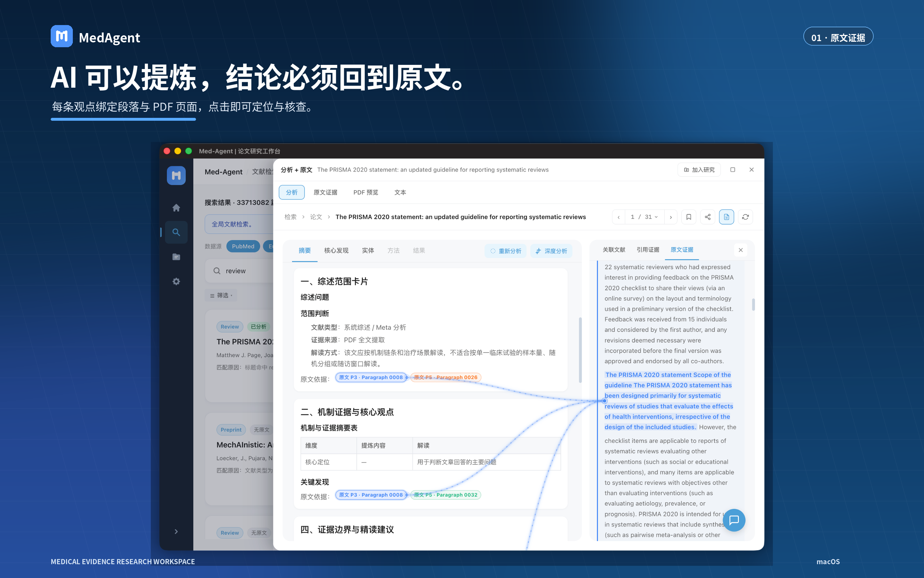Click 核心定位 table cell
The width and height of the screenshot is (924, 578).
click(x=329, y=462)
